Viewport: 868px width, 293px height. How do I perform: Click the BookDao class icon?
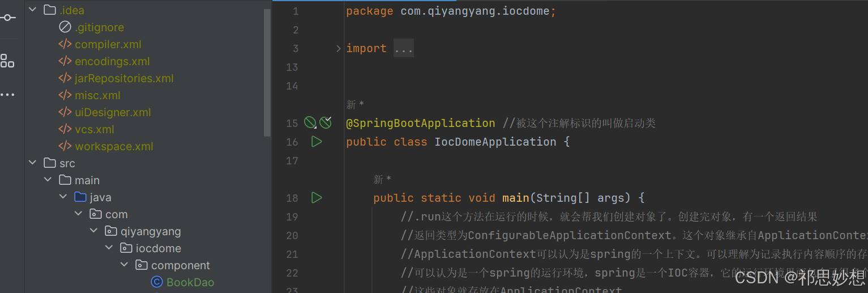click(157, 282)
